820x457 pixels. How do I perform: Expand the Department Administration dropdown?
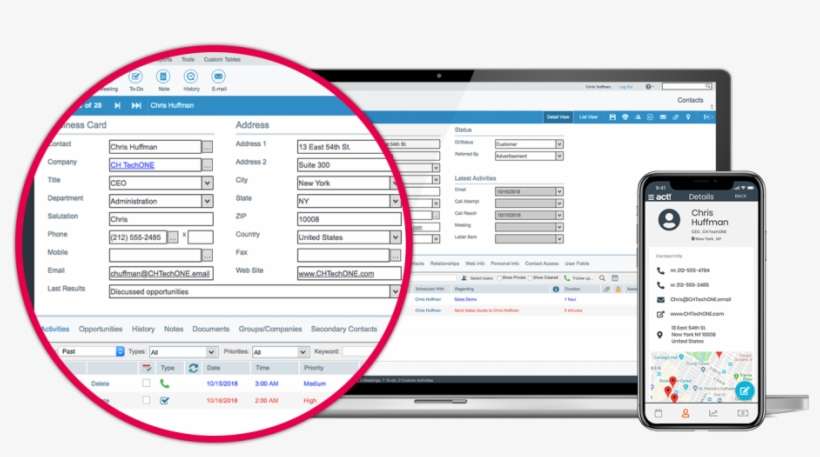(x=208, y=201)
